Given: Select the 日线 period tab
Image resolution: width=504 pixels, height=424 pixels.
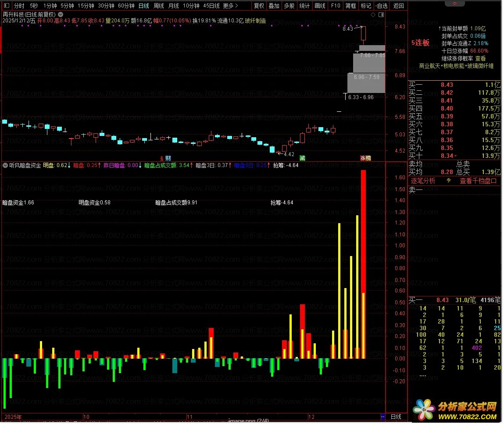Looking at the screenshot, I should point(144,5).
